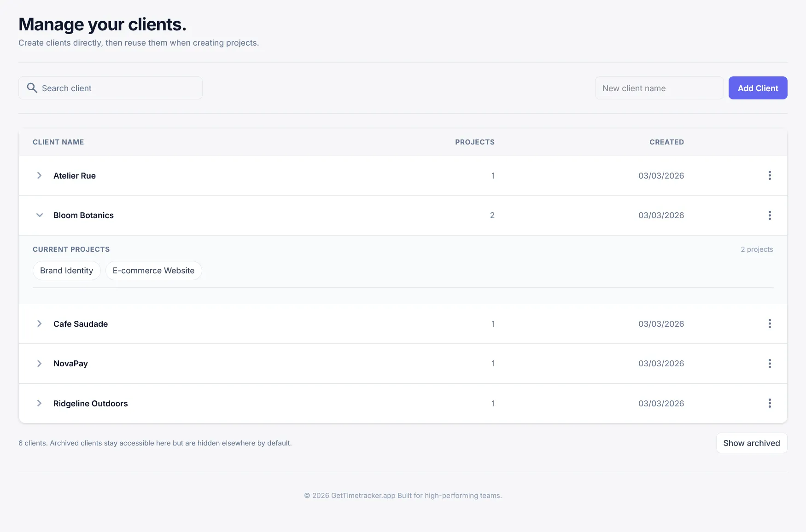Click the search magnifier icon

coord(32,88)
